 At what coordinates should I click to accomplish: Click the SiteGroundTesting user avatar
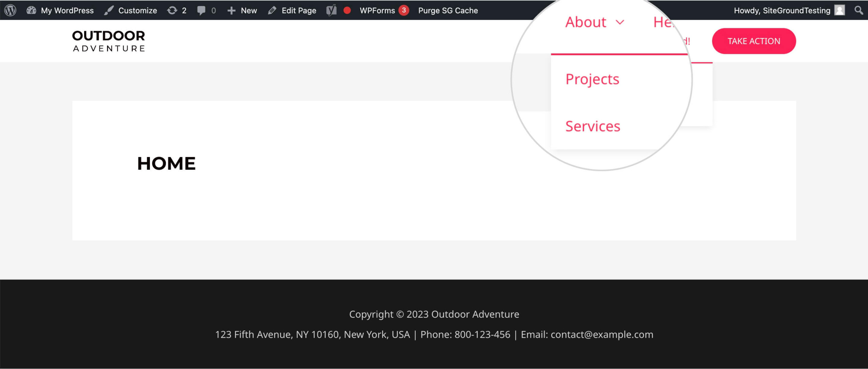(839, 10)
